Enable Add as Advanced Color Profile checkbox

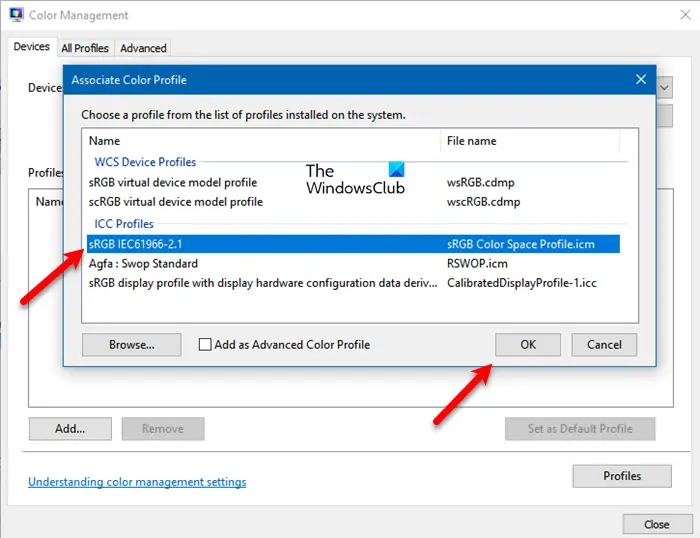point(205,345)
